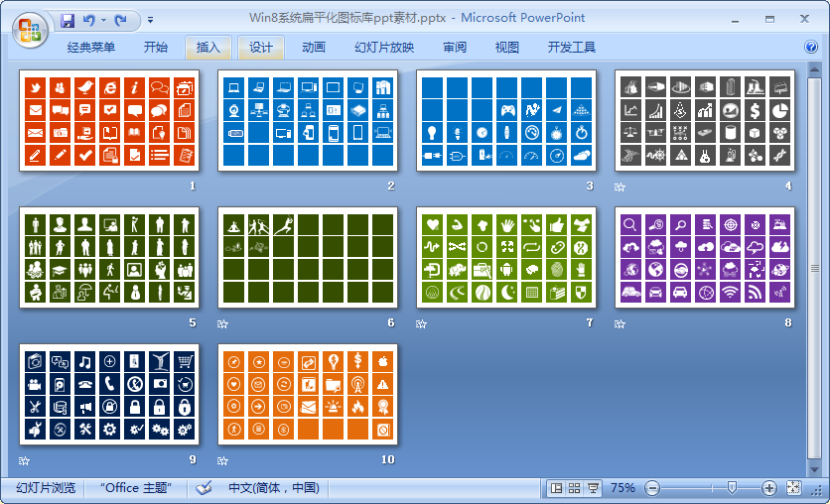Click 中文(简体，中国) language indicator
Screen dimensions: 830x504
[x=274, y=487]
